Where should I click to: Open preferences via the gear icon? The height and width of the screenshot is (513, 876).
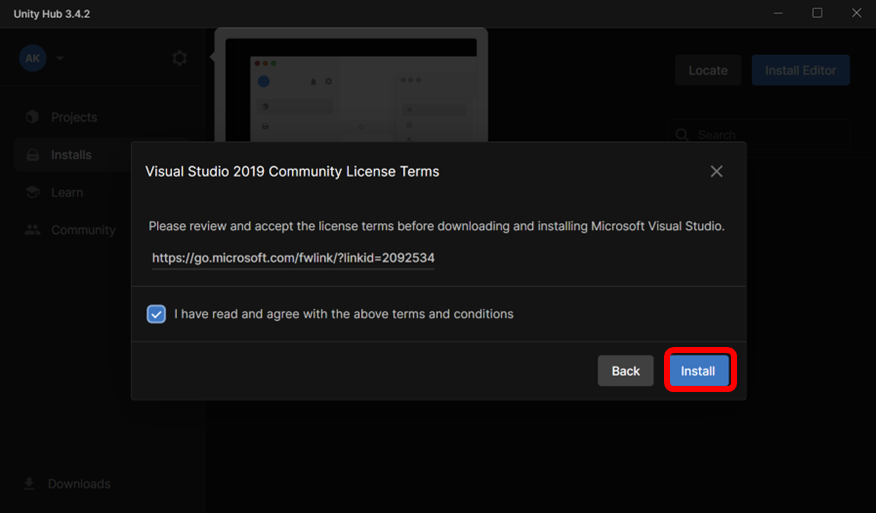click(x=179, y=58)
